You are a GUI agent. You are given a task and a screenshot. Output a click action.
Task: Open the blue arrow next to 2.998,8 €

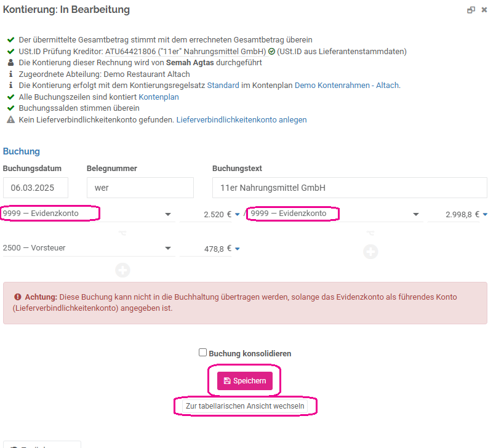click(x=485, y=215)
